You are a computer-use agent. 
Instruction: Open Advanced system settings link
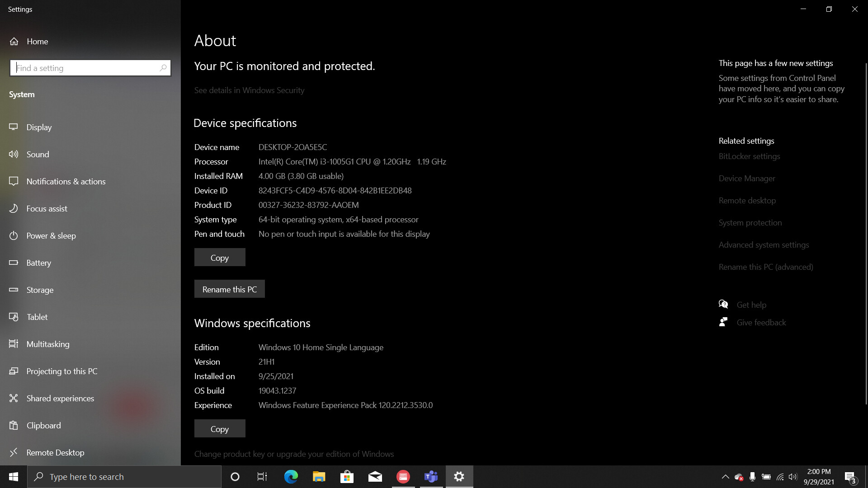coord(764,244)
